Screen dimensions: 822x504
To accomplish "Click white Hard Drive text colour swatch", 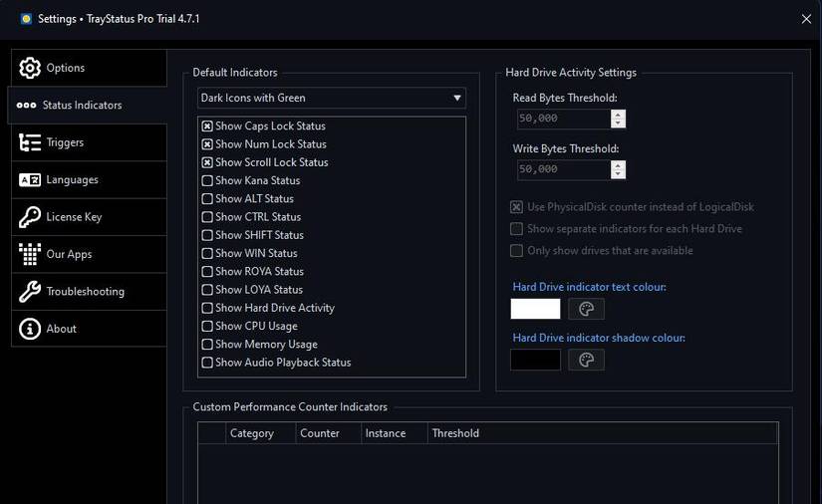I will [535, 309].
